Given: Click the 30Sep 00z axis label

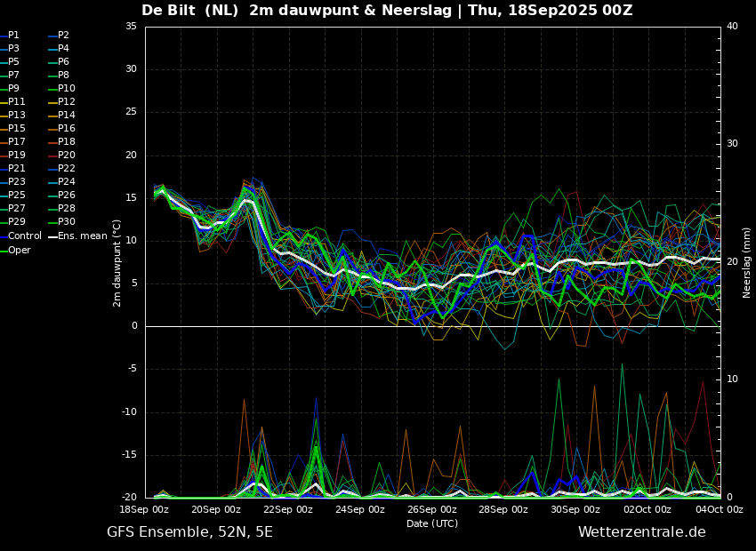Looking at the screenshot, I should [x=575, y=509].
